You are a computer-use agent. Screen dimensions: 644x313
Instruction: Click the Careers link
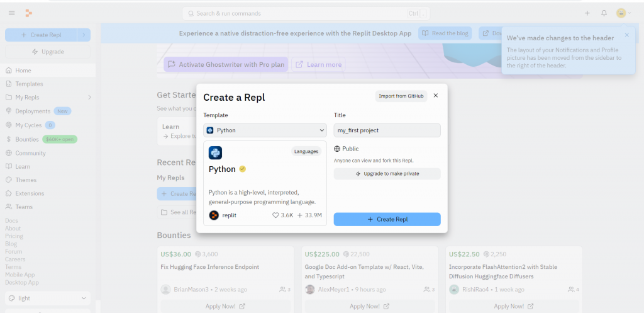click(15, 259)
